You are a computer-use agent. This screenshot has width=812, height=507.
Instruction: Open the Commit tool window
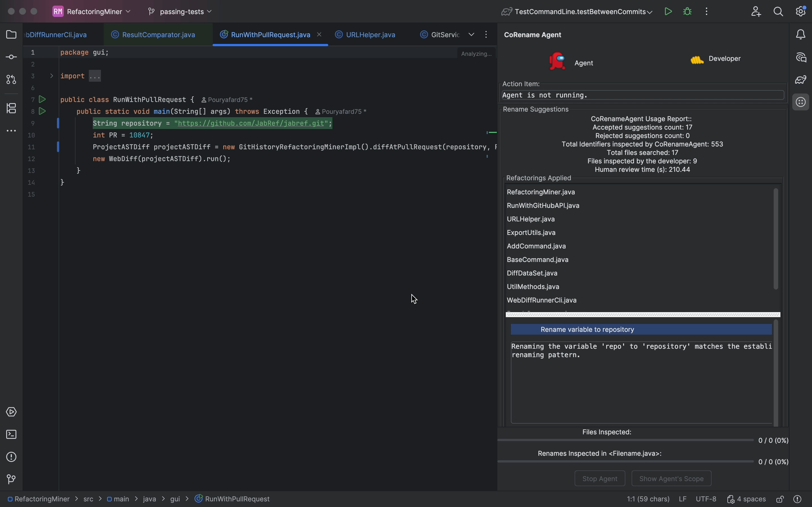(11, 57)
